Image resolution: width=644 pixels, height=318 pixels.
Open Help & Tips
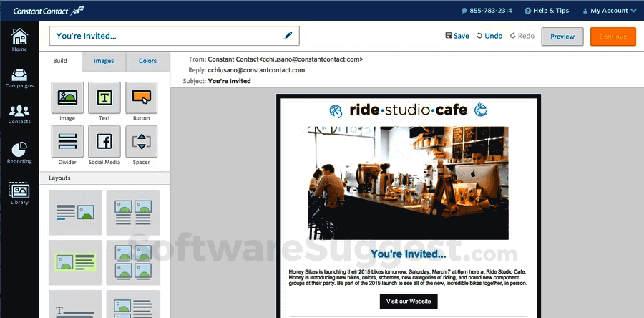[x=547, y=11]
